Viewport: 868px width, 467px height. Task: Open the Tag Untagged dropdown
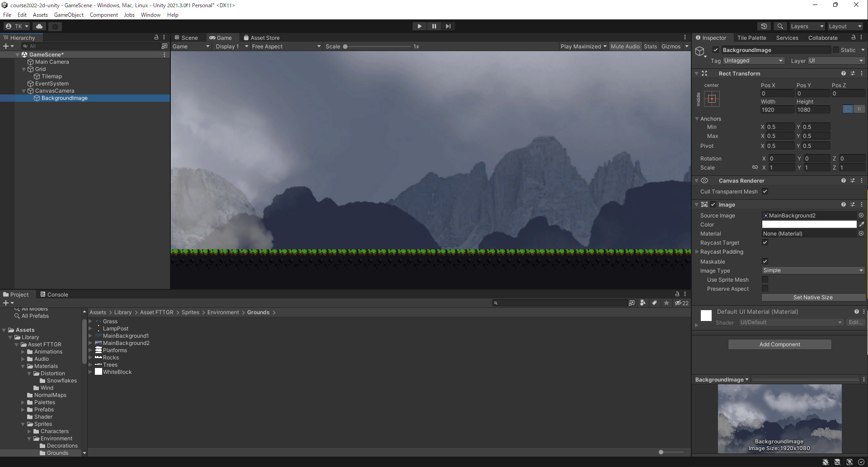[753, 61]
